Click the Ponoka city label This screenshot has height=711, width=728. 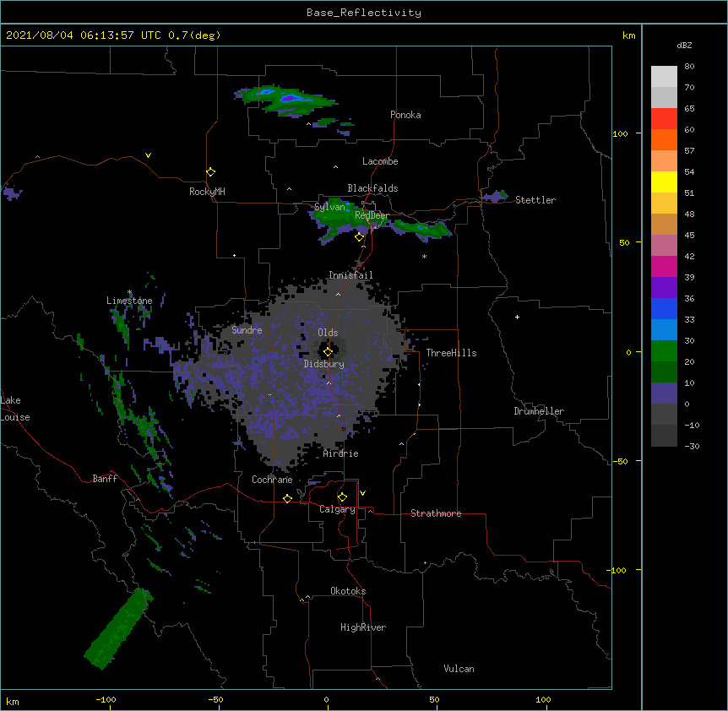(405, 115)
